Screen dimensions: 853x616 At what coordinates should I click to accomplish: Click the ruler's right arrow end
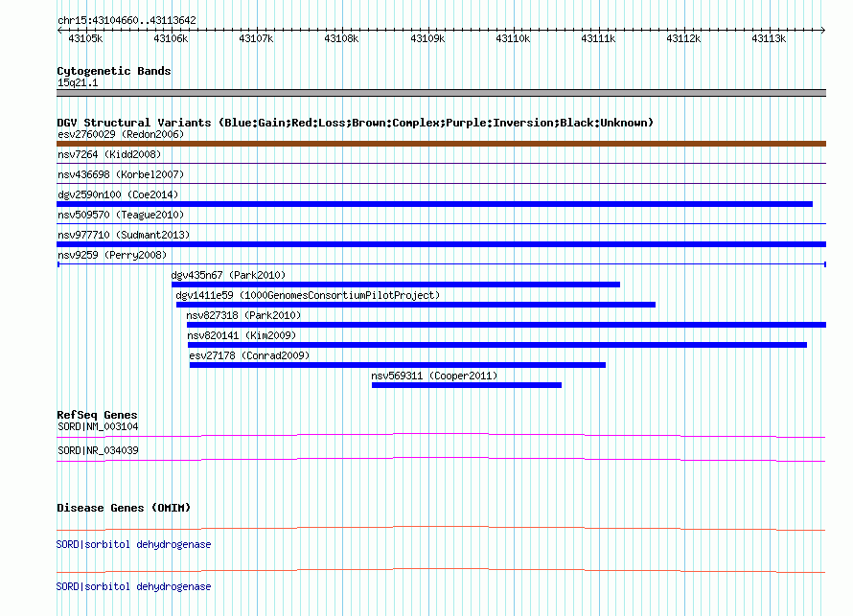point(823,30)
